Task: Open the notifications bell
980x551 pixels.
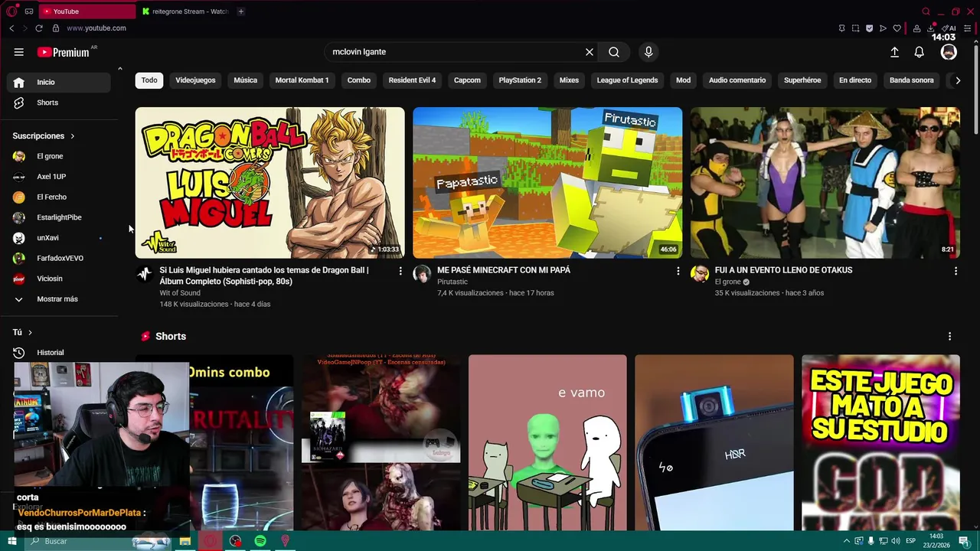Action: click(x=920, y=52)
